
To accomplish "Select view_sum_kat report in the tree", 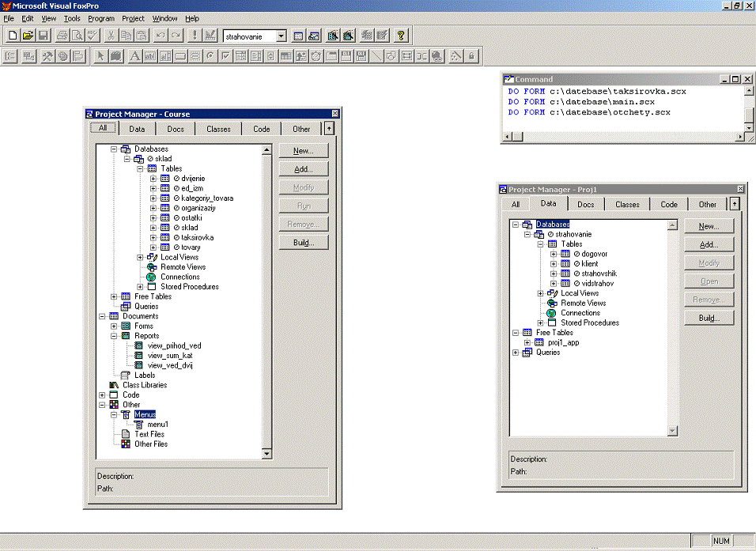I will [x=170, y=356].
